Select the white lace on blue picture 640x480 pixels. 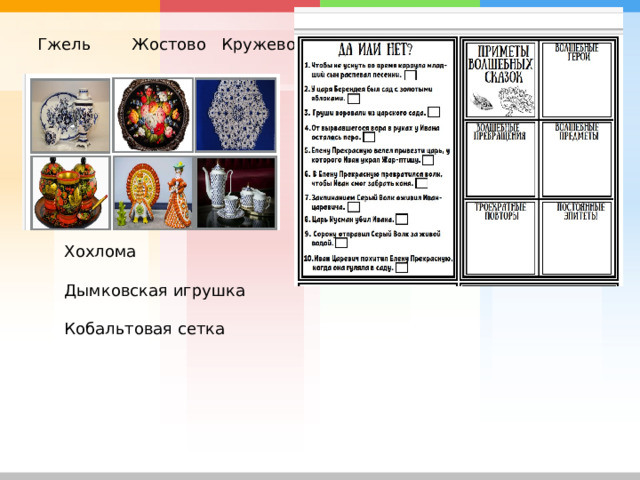coord(236,115)
